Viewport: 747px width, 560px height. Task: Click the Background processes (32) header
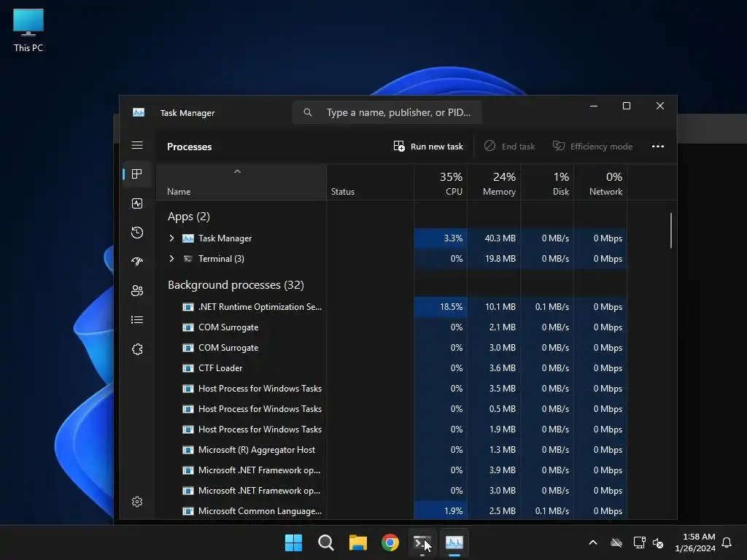click(236, 285)
